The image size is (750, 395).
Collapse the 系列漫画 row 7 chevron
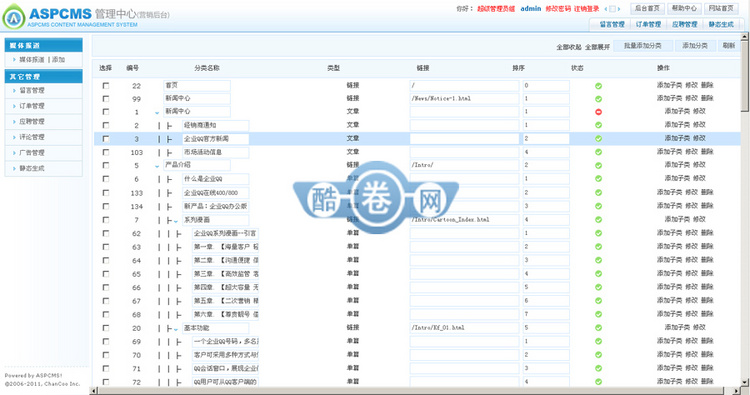click(x=176, y=221)
